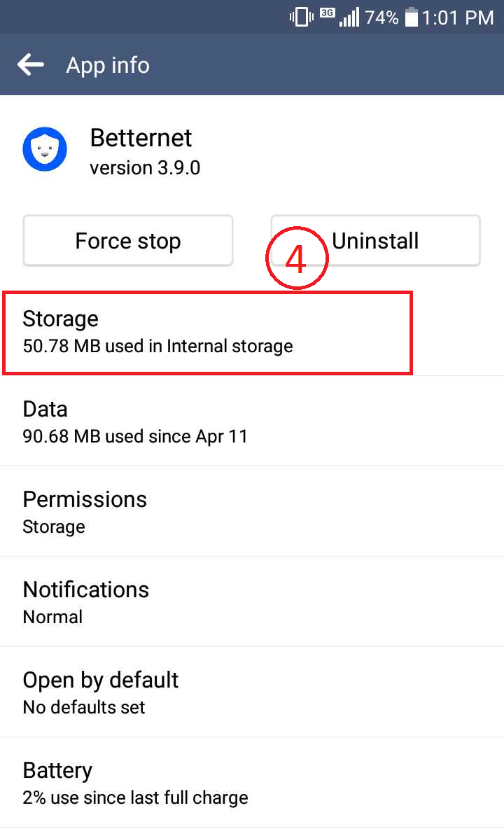This screenshot has width=504, height=829.
Task: Open the Battery usage entry
Action: [x=252, y=783]
